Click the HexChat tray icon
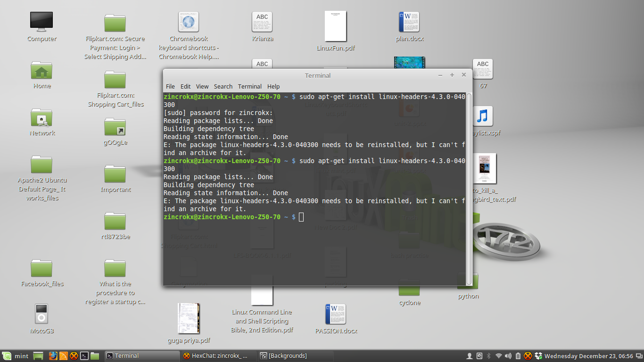644x362 pixels. pos(528,356)
